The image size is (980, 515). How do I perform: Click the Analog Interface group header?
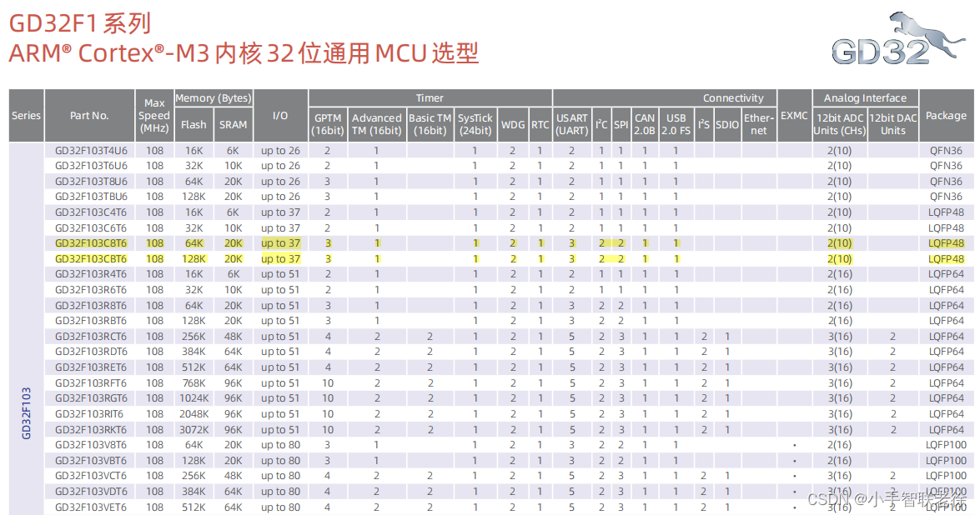(x=865, y=98)
